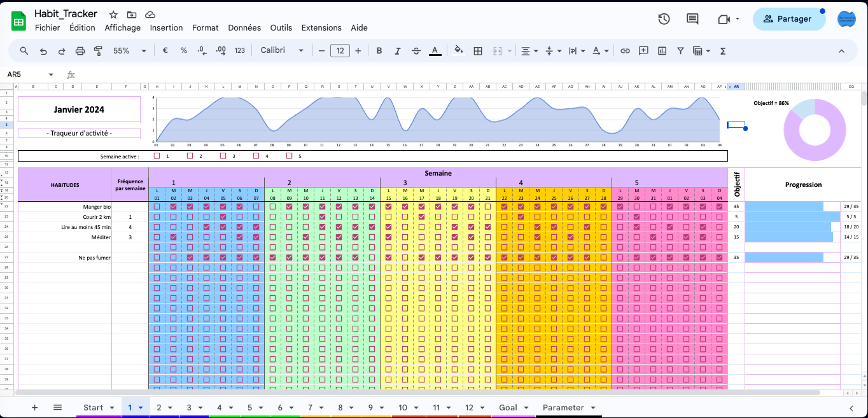The width and height of the screenshot is (868, 418).
Task: Click the insert link icon
Action: [625, 50]
